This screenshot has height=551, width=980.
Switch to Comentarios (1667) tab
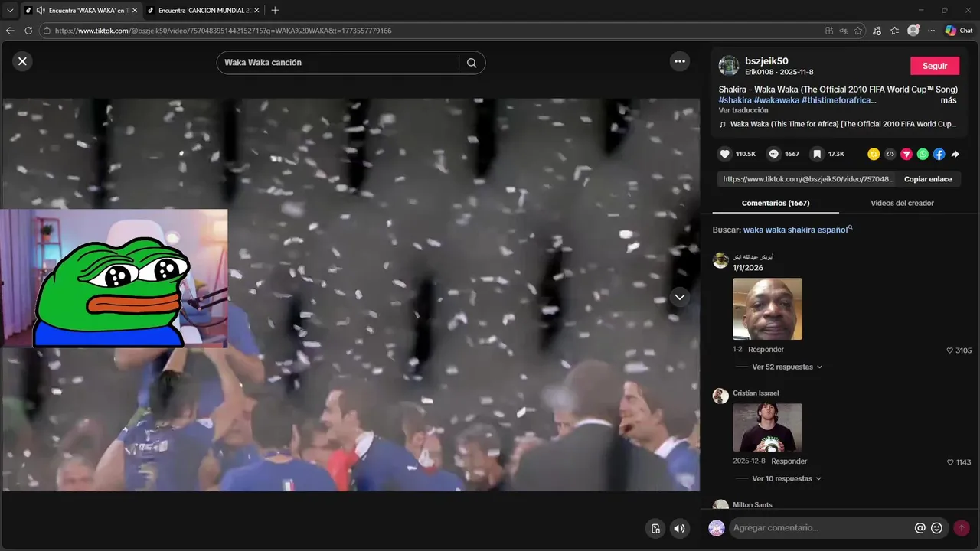pyautogui.click(x=776, y=203)
